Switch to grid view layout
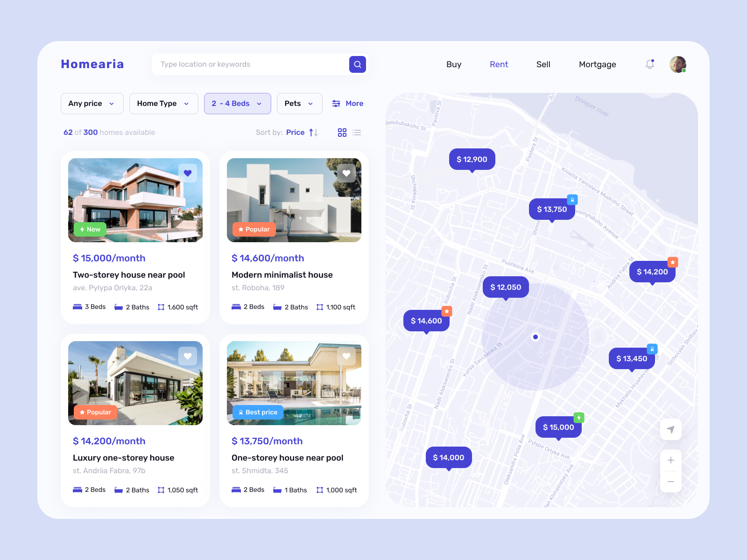 342,133
